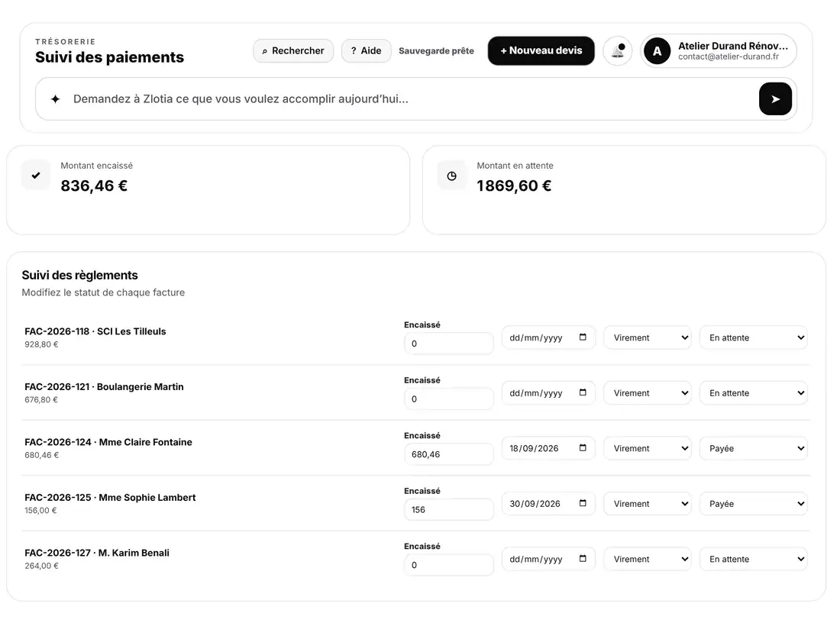Change status dropdown for Boulangerie Martin
This screenshot has width=840, height=626.
click(x=753, y=393)
